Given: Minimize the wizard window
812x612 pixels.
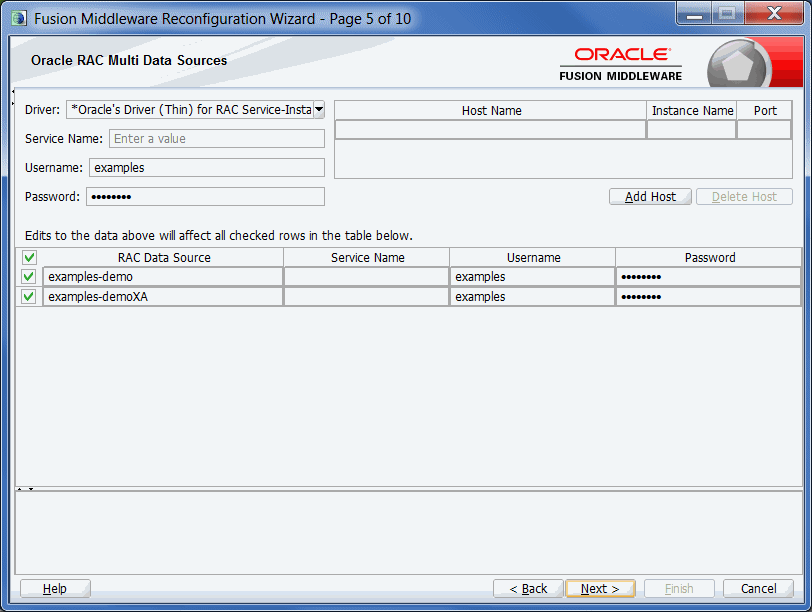Looking at the screenshot, I should click(694, 13).
